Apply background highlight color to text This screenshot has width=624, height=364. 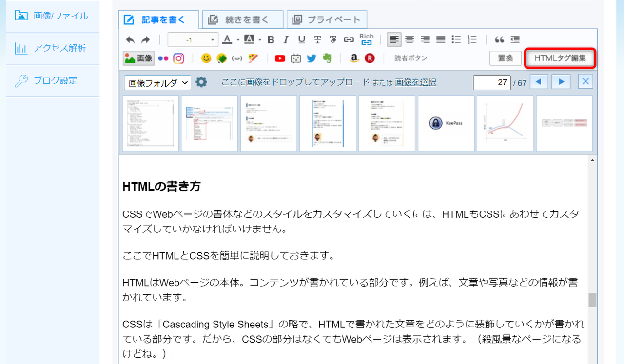tap(249, 39)
